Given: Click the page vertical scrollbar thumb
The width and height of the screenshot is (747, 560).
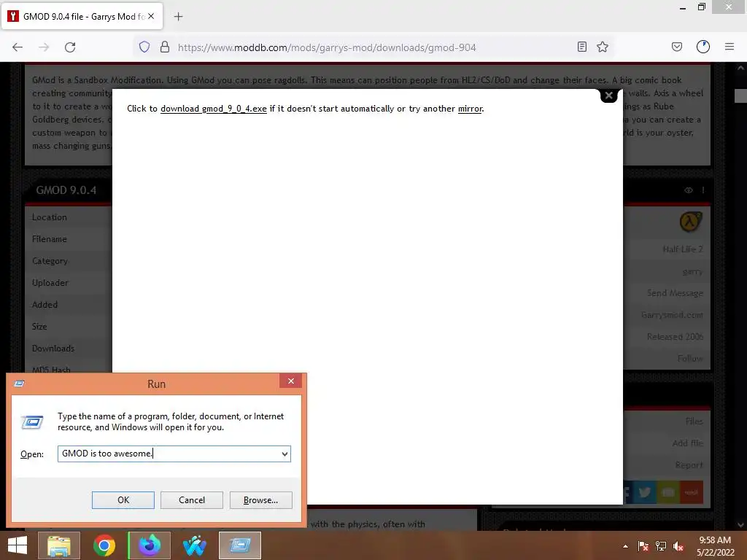Looking at the screenshot, I should tap(740, 96).
